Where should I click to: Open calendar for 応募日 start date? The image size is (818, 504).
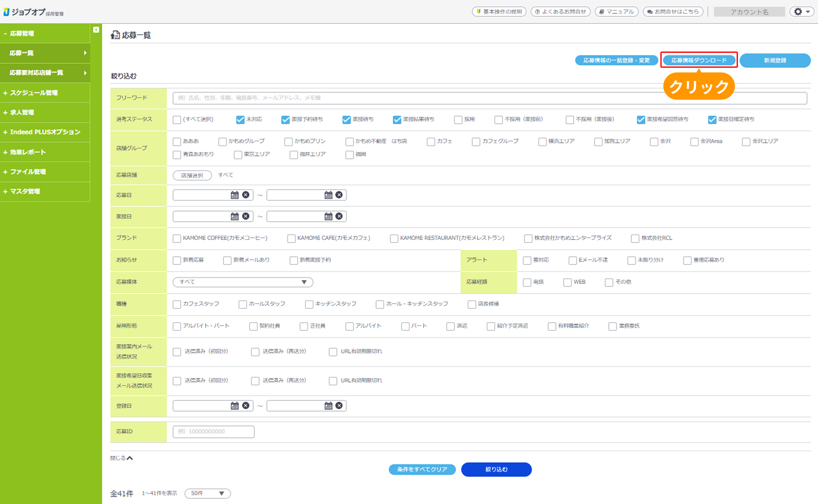point(235,195)
